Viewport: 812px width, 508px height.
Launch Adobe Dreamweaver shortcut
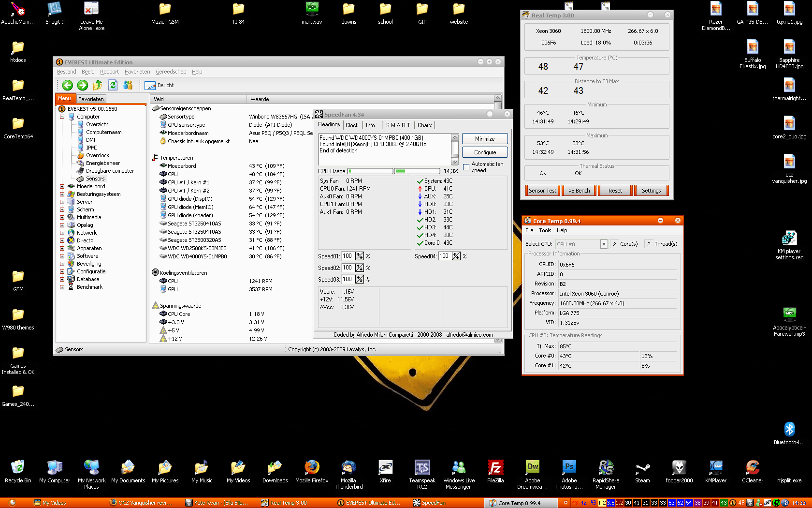pyautogui.click(x=532, y=474)
